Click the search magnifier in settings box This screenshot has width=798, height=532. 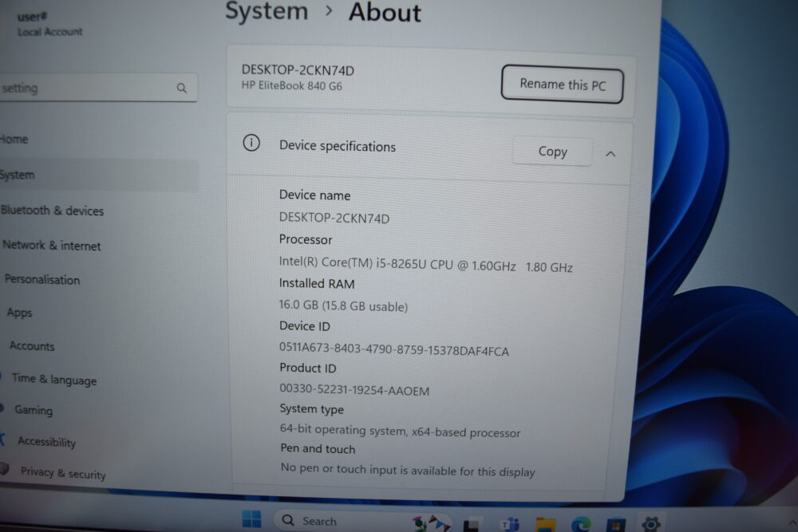182,88
